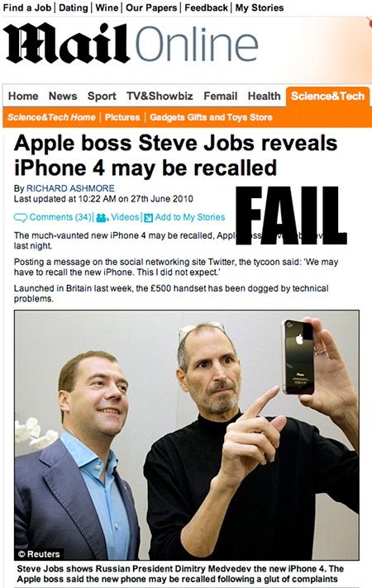Open the Pictures submenu item
The height and width of the screenshot is (588, 372).
point(122,117)
